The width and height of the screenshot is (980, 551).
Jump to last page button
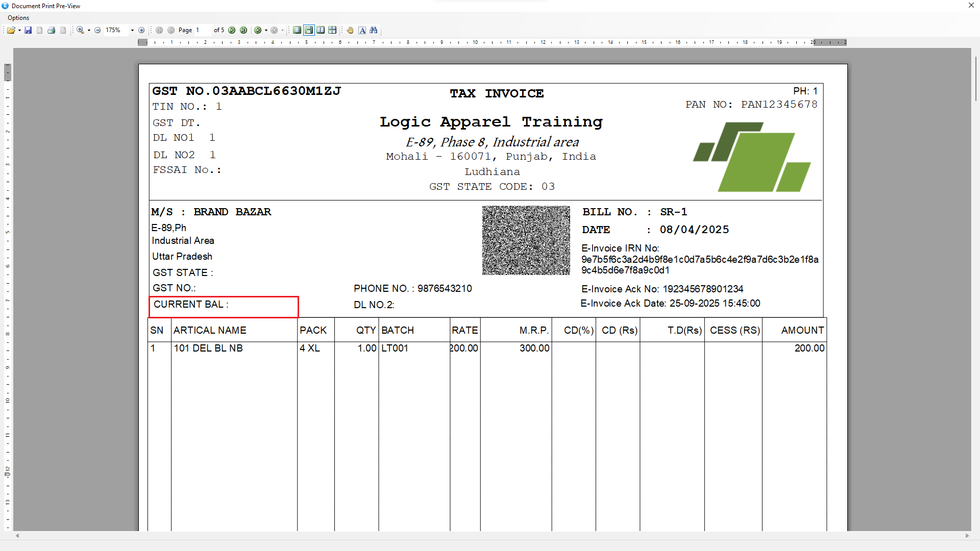click(x=243, y=30)
